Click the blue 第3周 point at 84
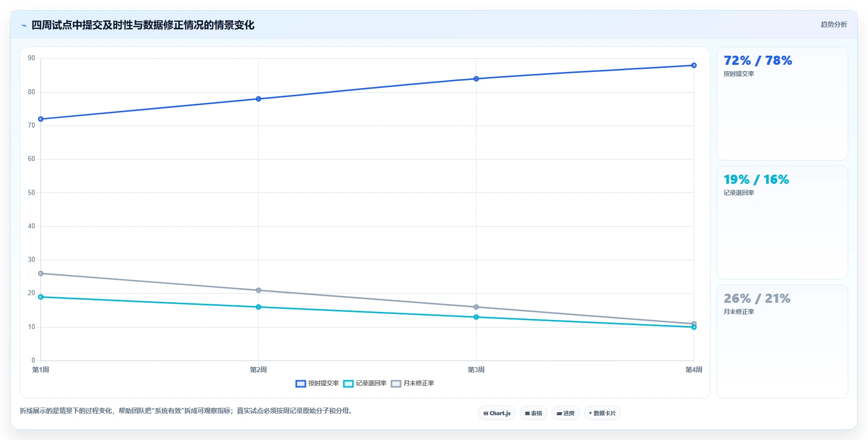The image size is (868, 440). point(476,78)
